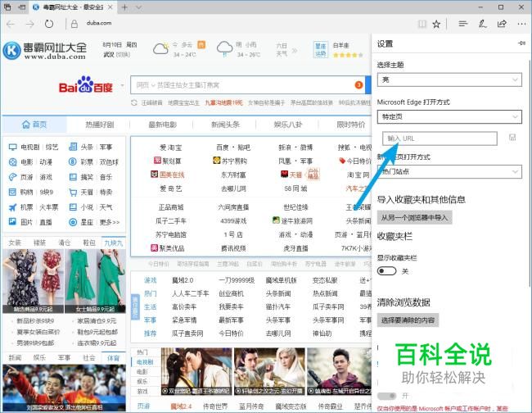The image size is (532, 413).
Task: Open the more actions ellipsis menu
Action: coord(521,24)
